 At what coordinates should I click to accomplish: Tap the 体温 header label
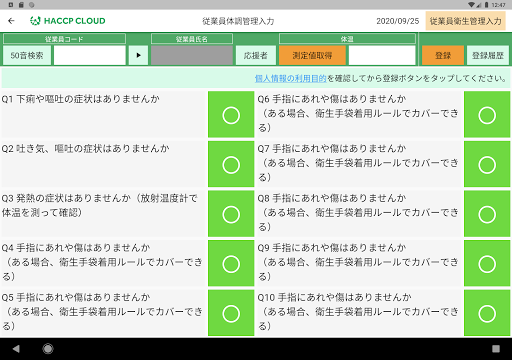point(347,39)
